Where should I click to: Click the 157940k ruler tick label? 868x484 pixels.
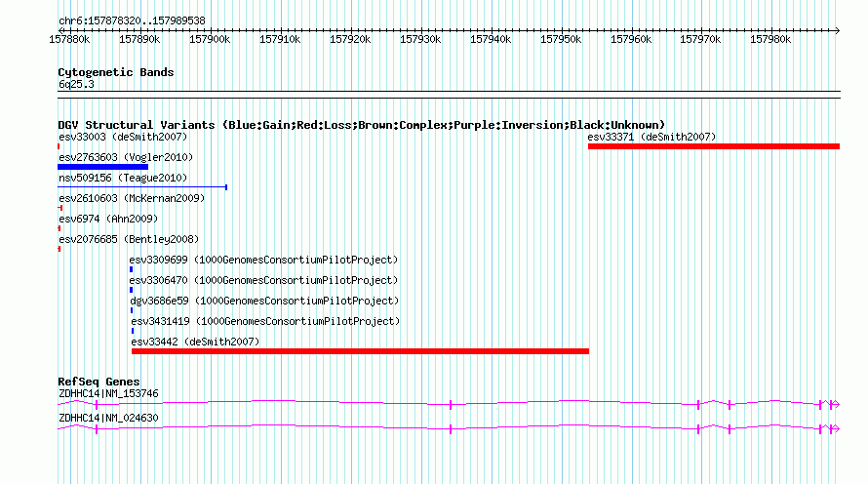tap(491, 39)
